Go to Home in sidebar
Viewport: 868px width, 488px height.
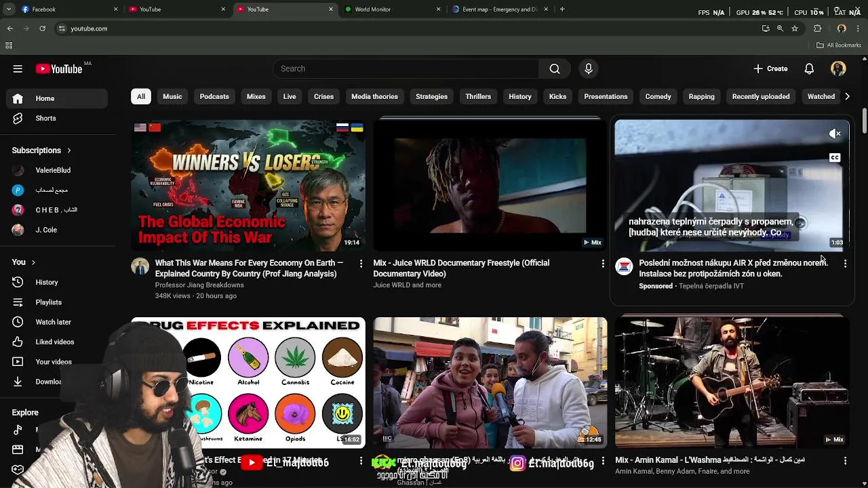(57, 98)
